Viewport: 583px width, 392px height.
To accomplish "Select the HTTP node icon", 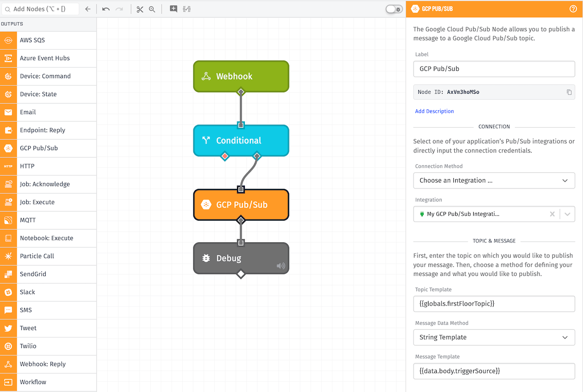I will pyautogui.click(x=8, y=166).
